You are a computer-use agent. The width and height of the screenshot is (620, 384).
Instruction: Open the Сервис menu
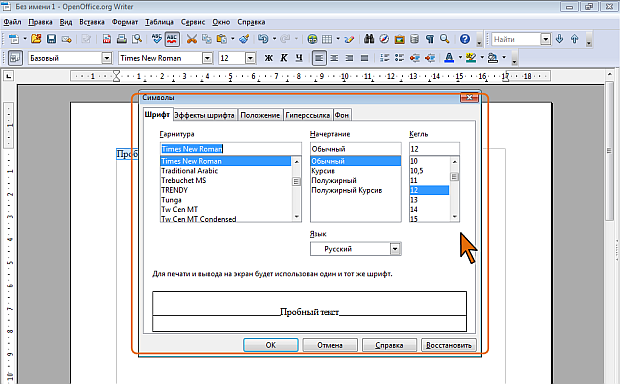click(x=193, y=22)
